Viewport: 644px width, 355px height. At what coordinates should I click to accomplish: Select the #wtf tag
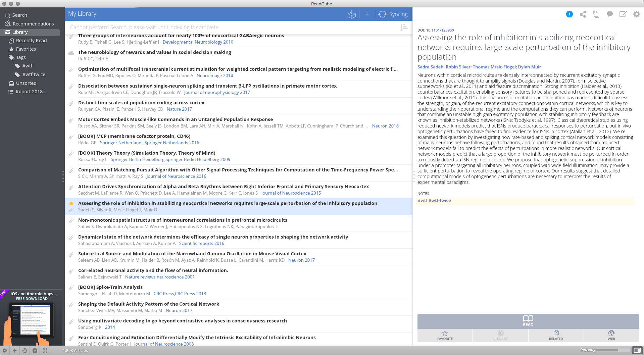click(x=24, y=66)
